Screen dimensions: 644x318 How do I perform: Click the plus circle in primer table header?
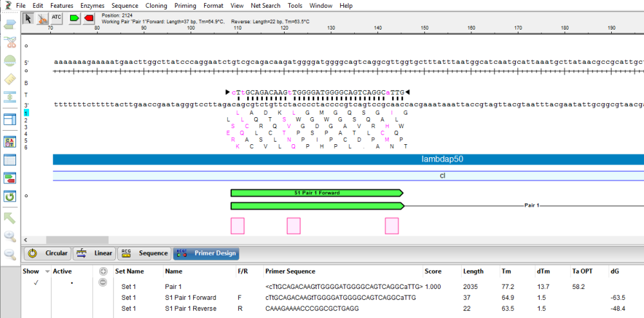[103, 271]
